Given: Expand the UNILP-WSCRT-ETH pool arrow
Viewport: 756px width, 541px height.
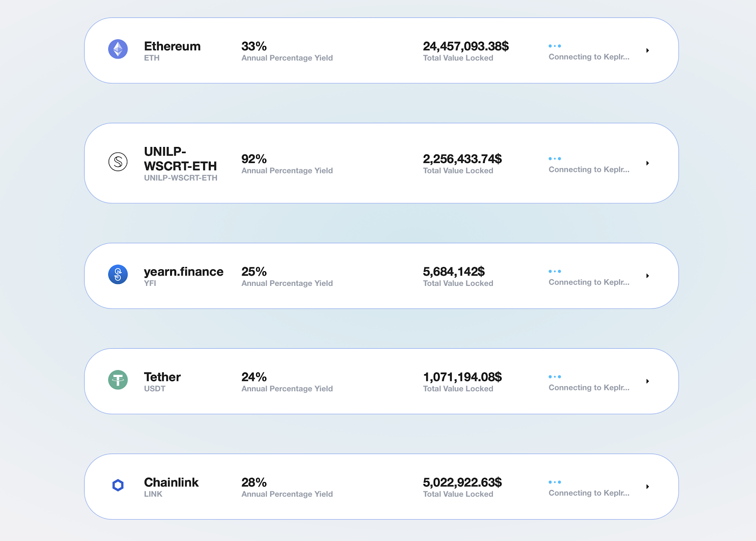Looking at the screenshot, I should (648, 163).
